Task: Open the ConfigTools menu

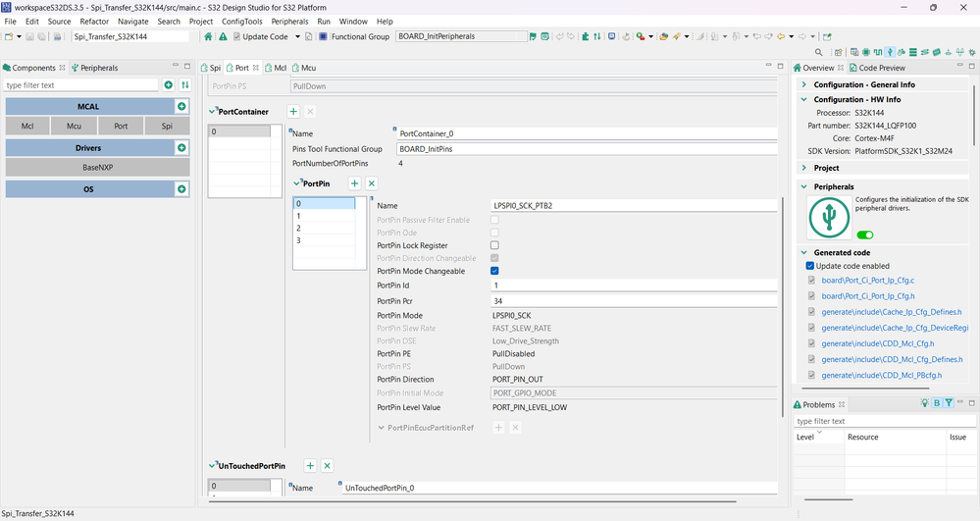Action: (242, 22)
